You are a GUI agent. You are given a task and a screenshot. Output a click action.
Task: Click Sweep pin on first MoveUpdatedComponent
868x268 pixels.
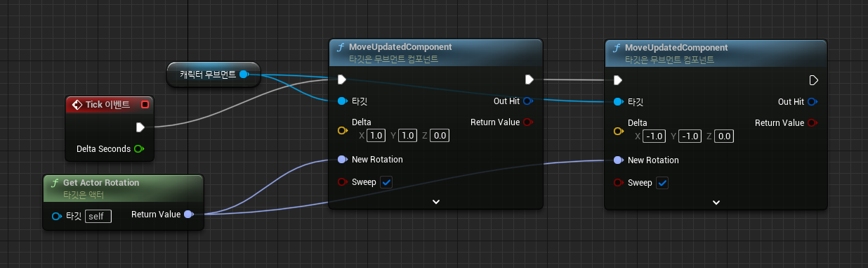(x=342, y=182)
